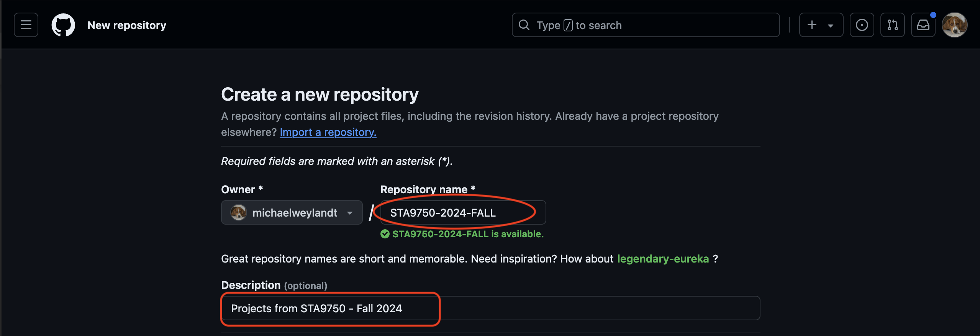
Task: Click the GitHub Octocat logo
Action: [x=63, y=25]
